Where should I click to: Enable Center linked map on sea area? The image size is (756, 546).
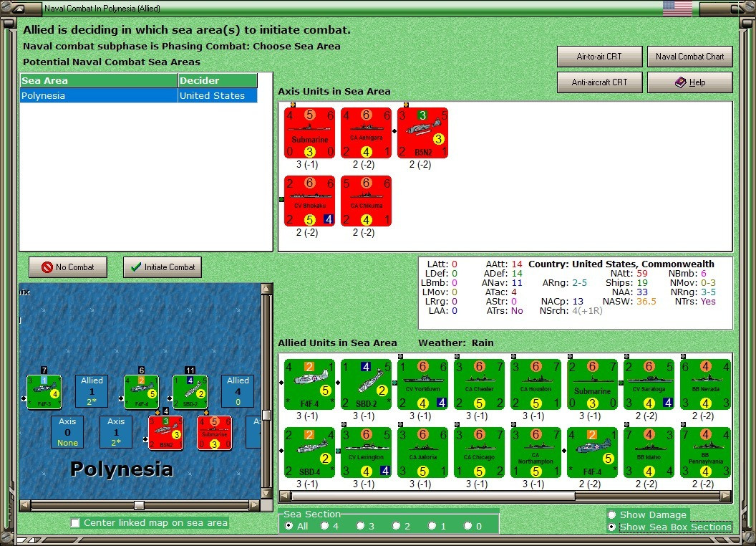[75, 523]
